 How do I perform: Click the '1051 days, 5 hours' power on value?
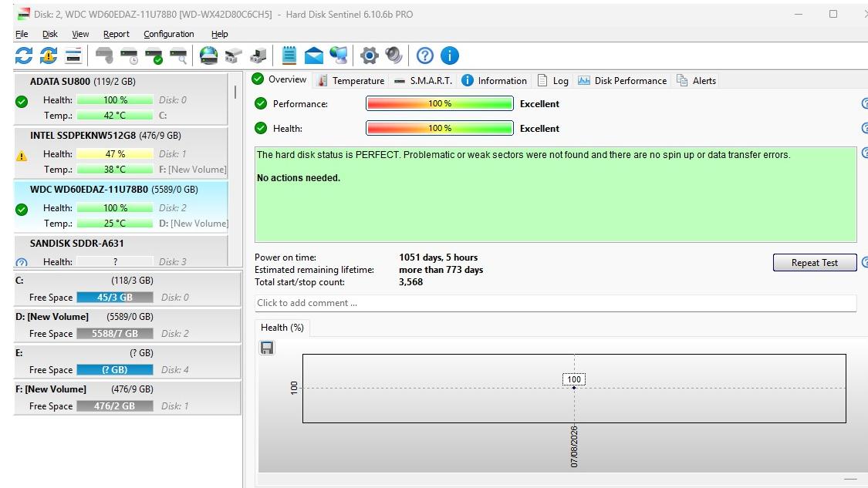point(438,257)
